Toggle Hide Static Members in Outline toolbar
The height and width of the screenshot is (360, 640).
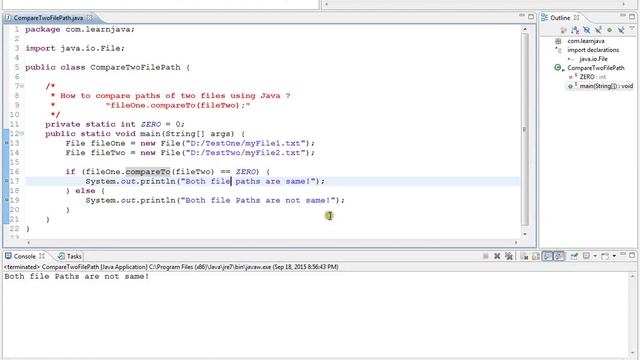coord(598,30)
